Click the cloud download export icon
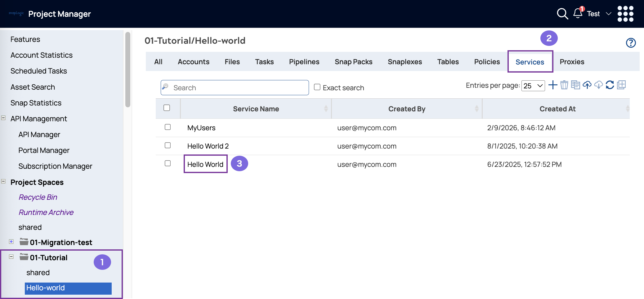This screenshot has height=299, width=644. [x=598, y=85]
